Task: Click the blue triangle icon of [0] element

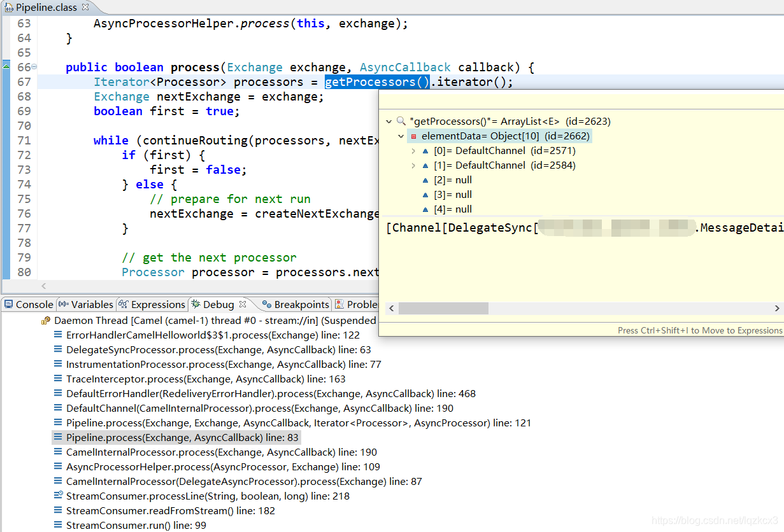Action: click(x=425, y=151)
